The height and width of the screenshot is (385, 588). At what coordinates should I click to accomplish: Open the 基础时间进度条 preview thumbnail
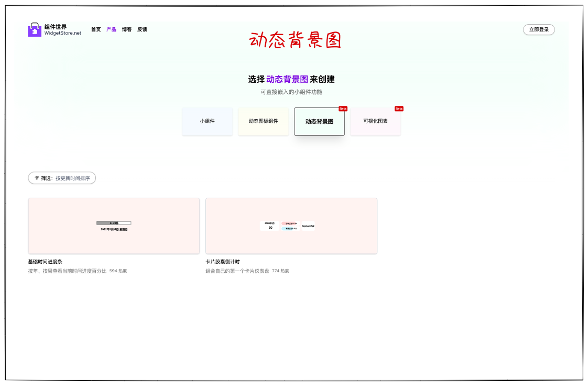pyautogui.click(x=114, y=226)
